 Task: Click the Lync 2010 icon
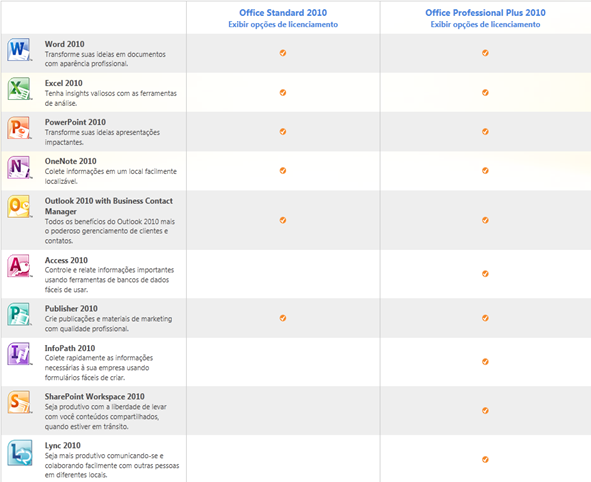[20, 453]
